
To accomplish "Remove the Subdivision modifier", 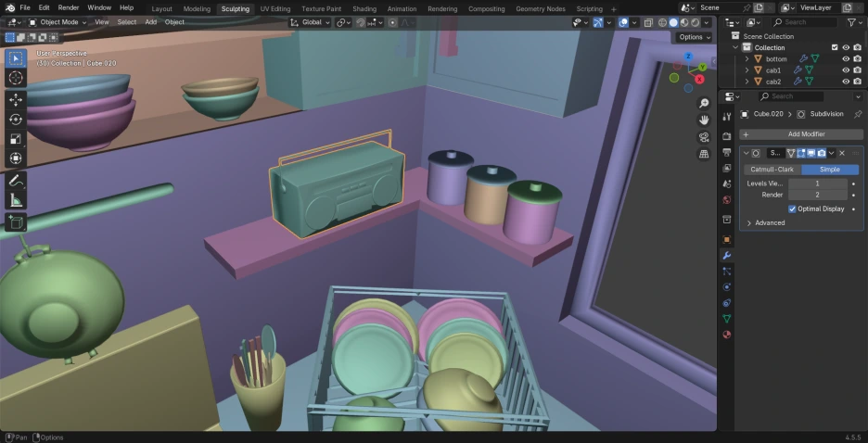I will pyautogui.click(x=842, y=153).
